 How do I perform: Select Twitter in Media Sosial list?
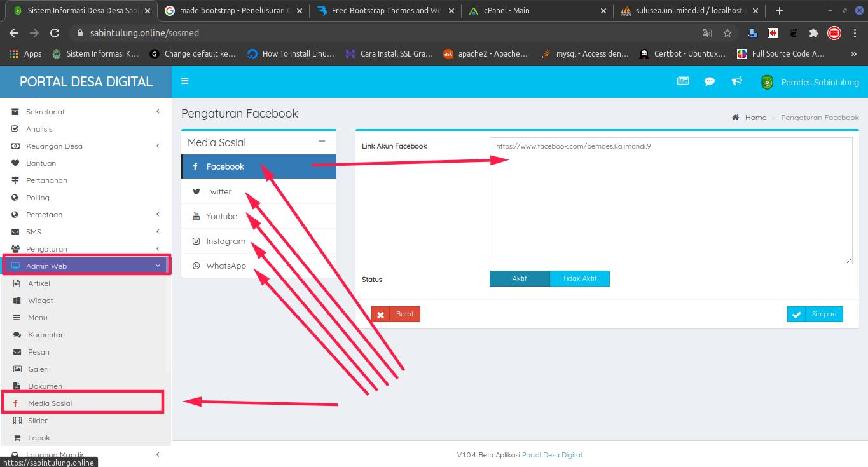219,191
